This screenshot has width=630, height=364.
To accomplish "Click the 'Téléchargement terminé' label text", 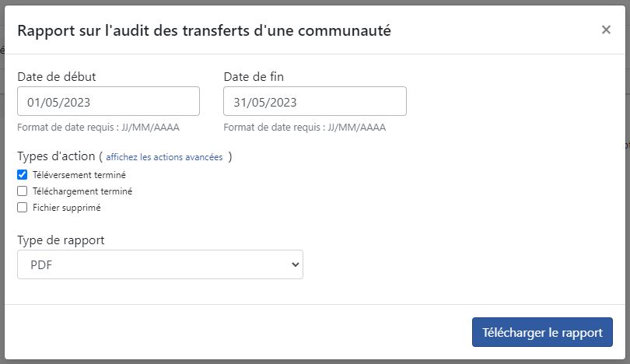I will pos(82,191).
